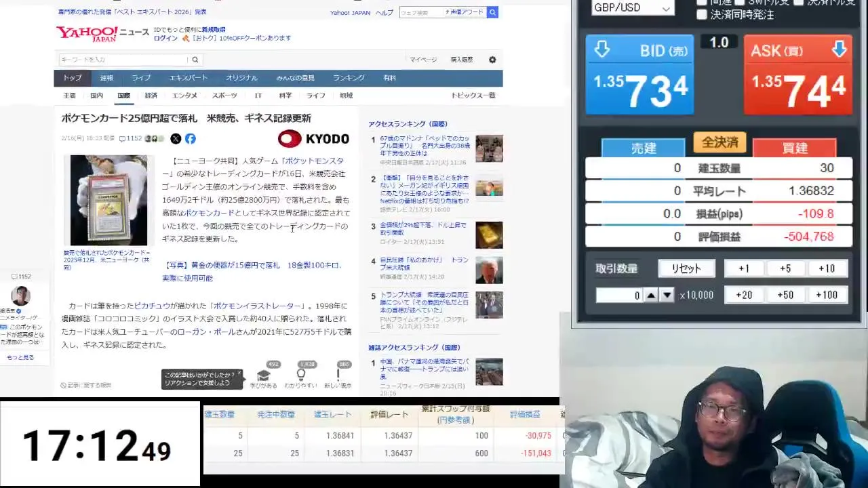The width and height of the screenshot is (868, 488).
Task: Select the 国内 category
Action: pyautogui.click(x=97, y=96)
